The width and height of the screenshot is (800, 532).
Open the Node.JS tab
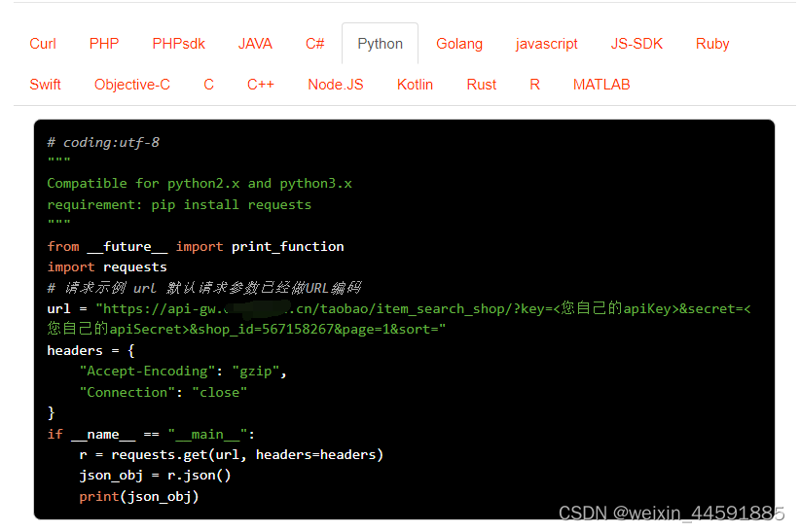point(336,85)
